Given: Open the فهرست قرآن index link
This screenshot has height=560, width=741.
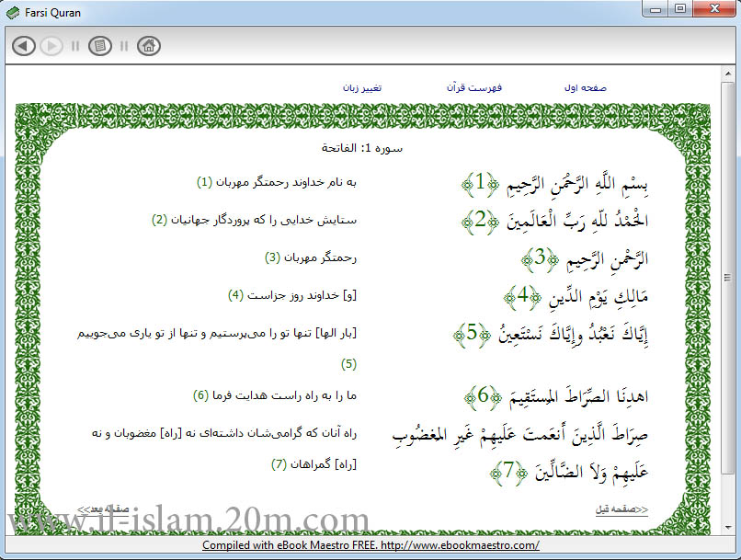Looking at the screenshot, I should pyautogui.click(x=474, y=88).
